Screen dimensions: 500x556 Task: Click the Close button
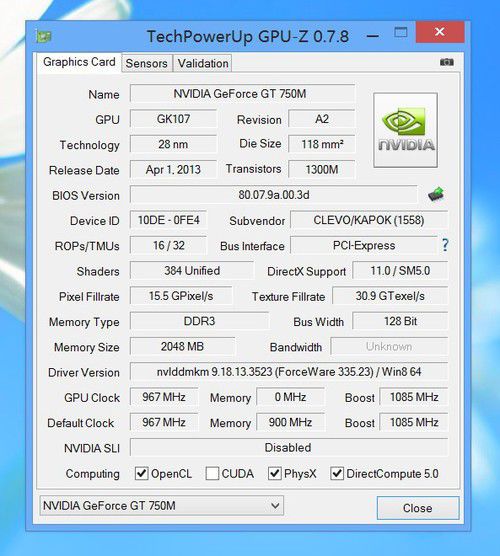[418, 508]
